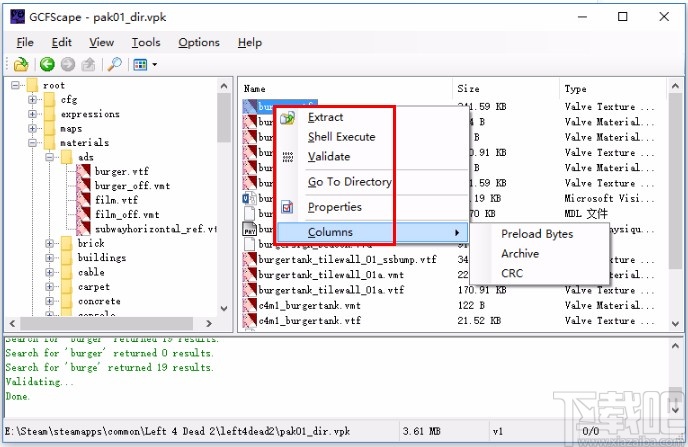
Task: Click the root folder icon
Action: tap(32, 85)
